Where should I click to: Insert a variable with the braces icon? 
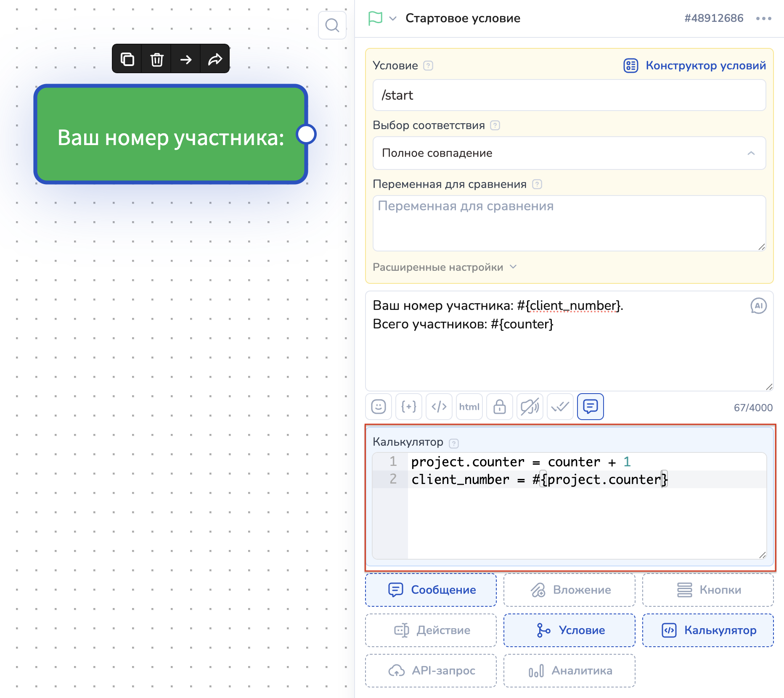pos(408,407)
